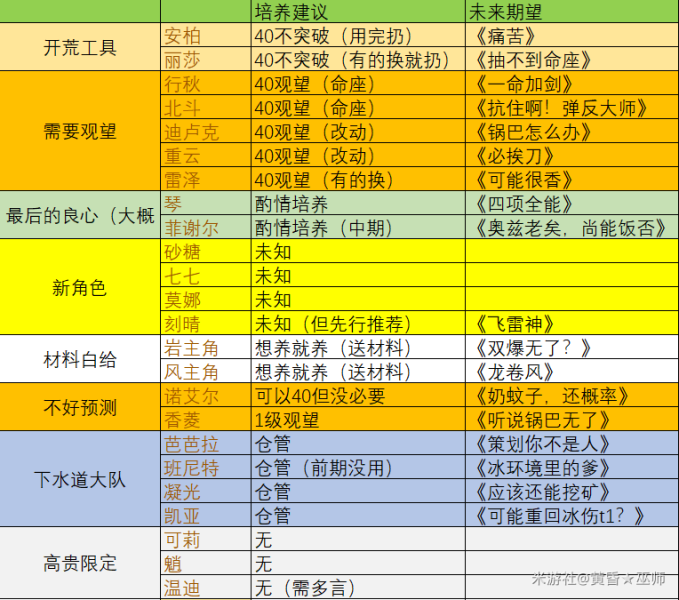
Task: Click the character cell 温迪
Action: pyautogui.click(x=206, y=587)
